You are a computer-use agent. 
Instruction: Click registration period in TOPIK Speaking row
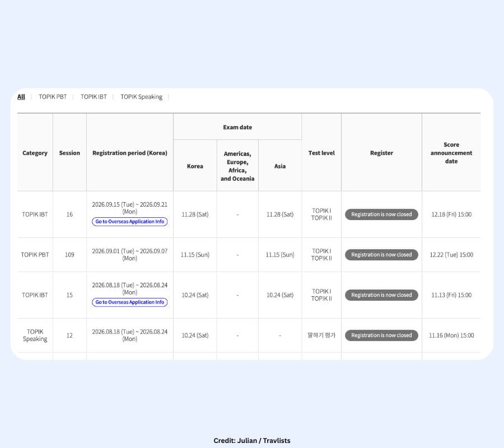[x=130, y=335]
